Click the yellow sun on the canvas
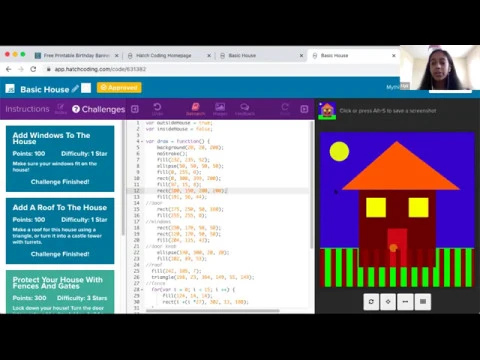 [x=339, y=151]
